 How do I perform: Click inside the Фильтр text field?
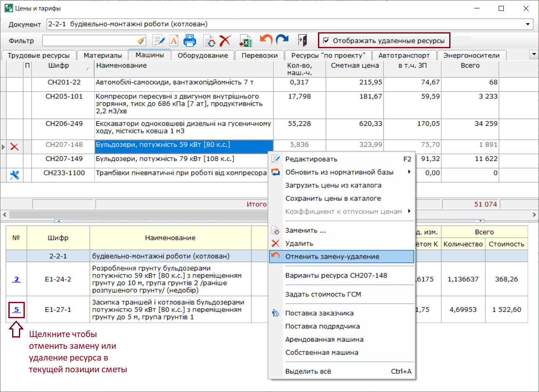point(89,41)
